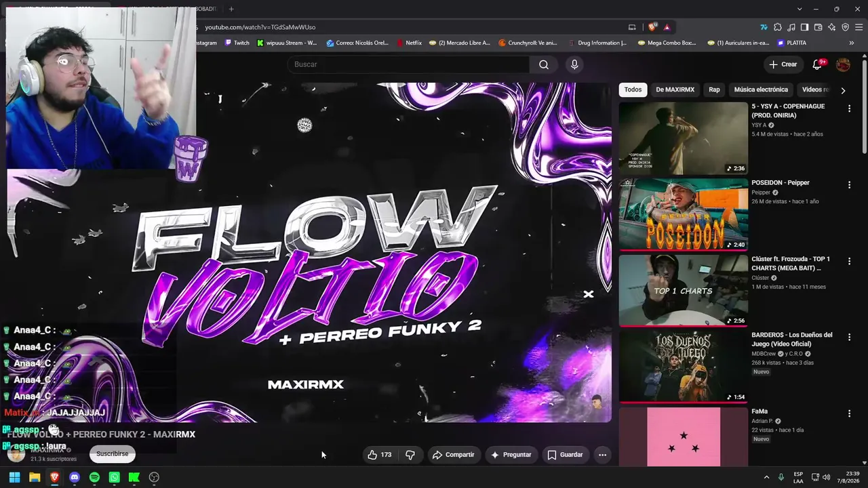Dislike the video with the thumbs-down icon

(x=410, y=455)
